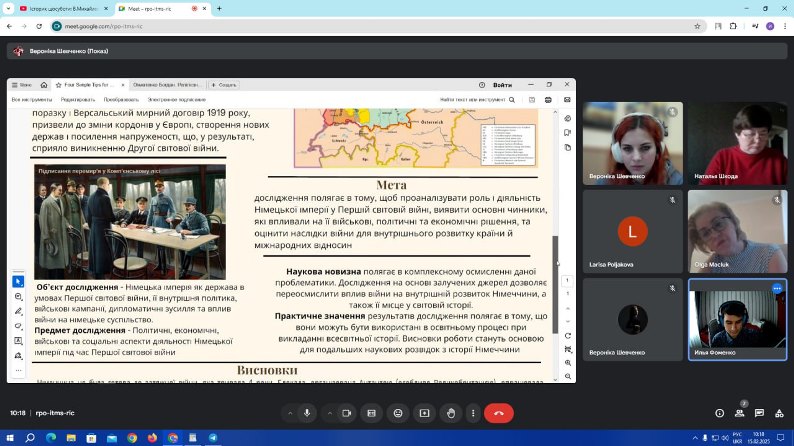Open the chat with everyone panel

click(759, 413)
